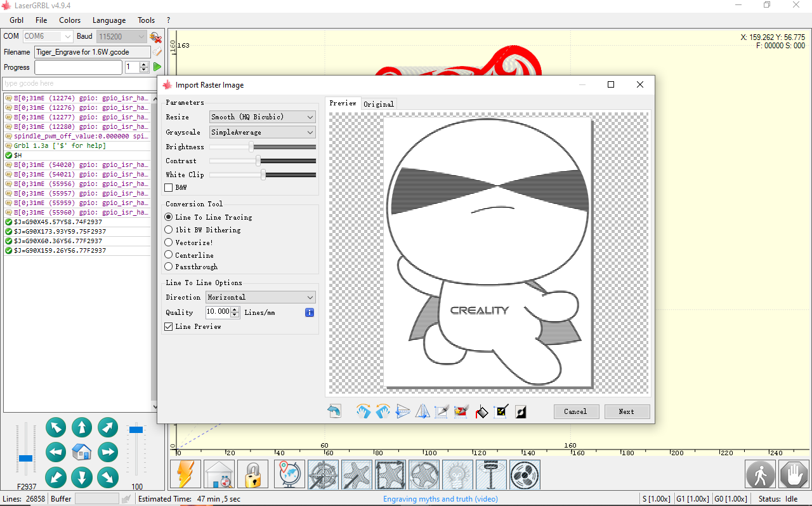Open the File menu
This screenshot has height=506, width=812.
[x=41, y=20]
